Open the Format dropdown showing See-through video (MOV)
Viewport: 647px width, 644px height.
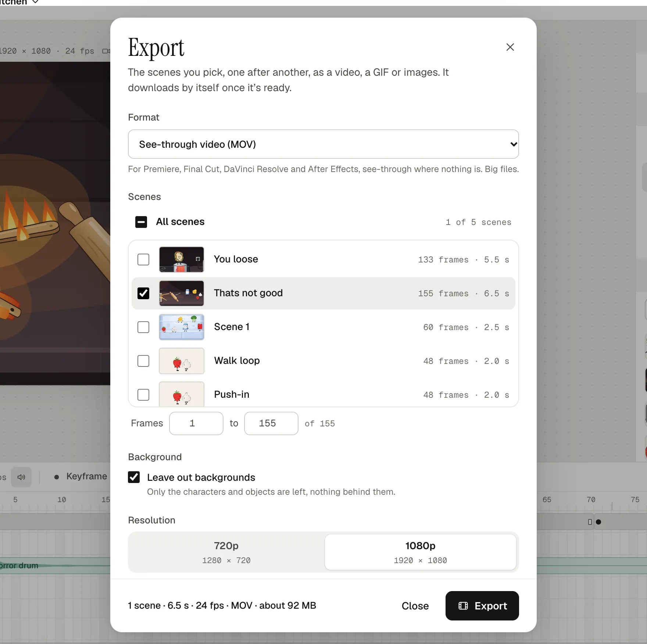point(323,144)
